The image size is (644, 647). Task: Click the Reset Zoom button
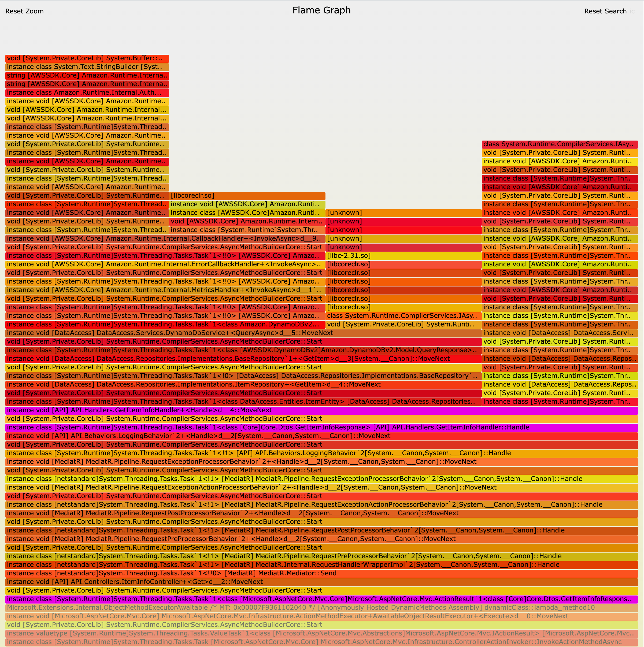tap(24, 11)
